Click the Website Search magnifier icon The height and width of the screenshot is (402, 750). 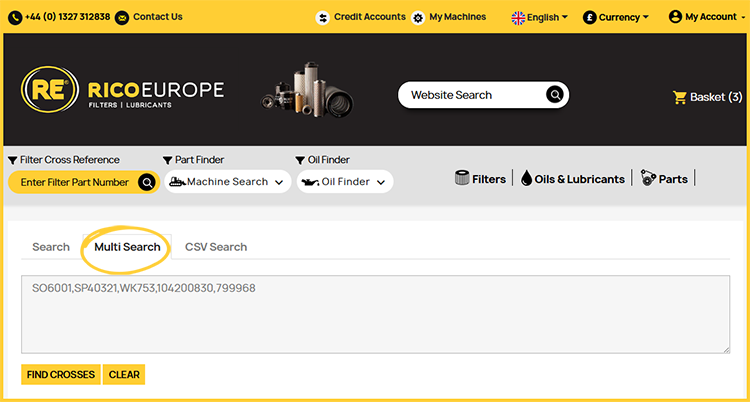tap(555, 95)
